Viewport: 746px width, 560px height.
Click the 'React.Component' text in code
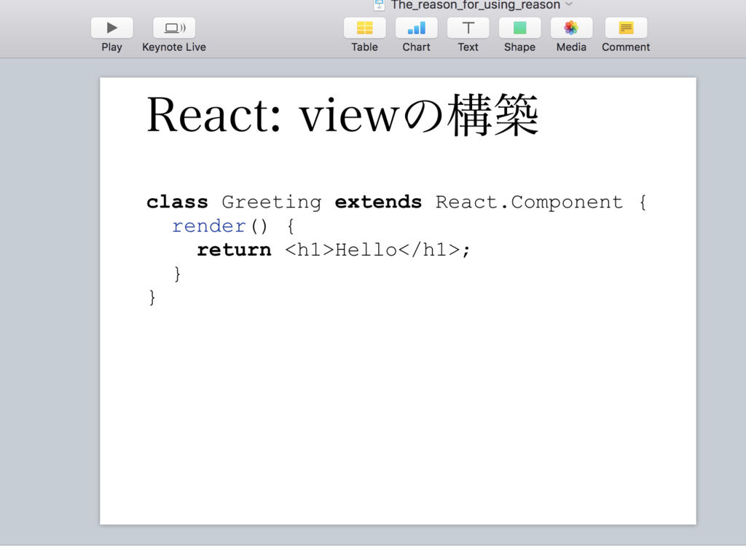529,202
